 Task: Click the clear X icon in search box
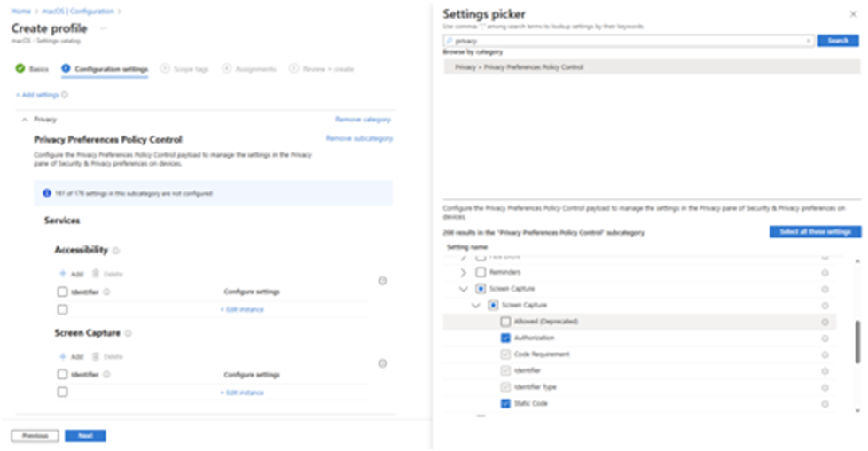809,41
